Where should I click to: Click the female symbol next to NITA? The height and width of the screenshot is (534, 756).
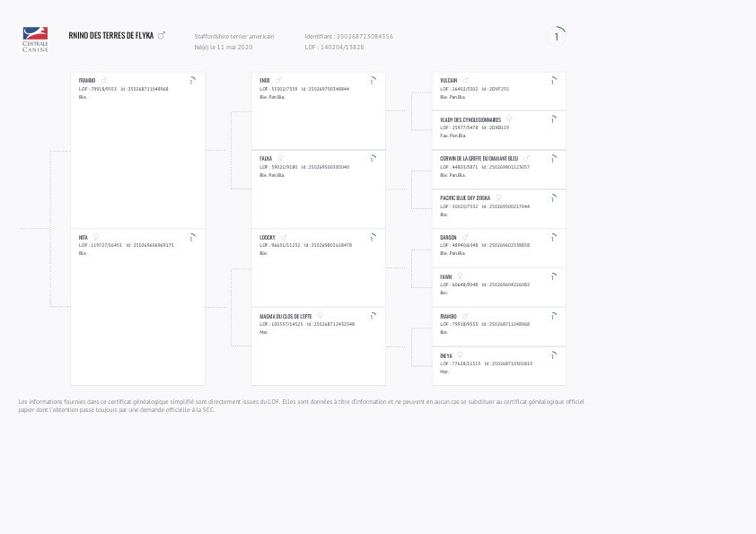(x=96, y=237)
